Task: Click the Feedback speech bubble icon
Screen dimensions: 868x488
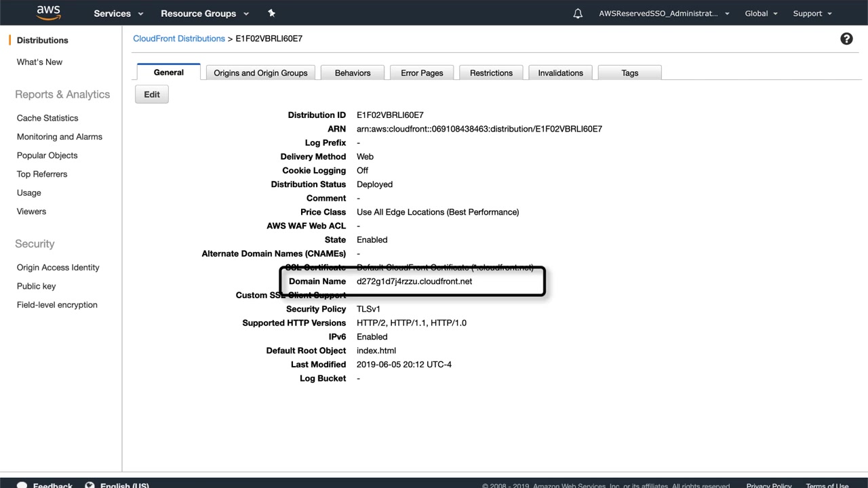Action: coord(22,485)
